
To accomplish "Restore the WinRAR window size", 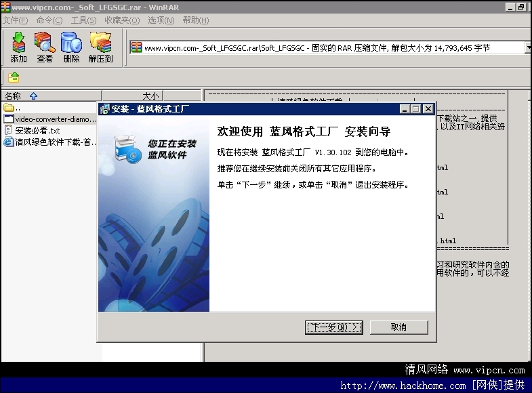I will [x=520, y=7].
